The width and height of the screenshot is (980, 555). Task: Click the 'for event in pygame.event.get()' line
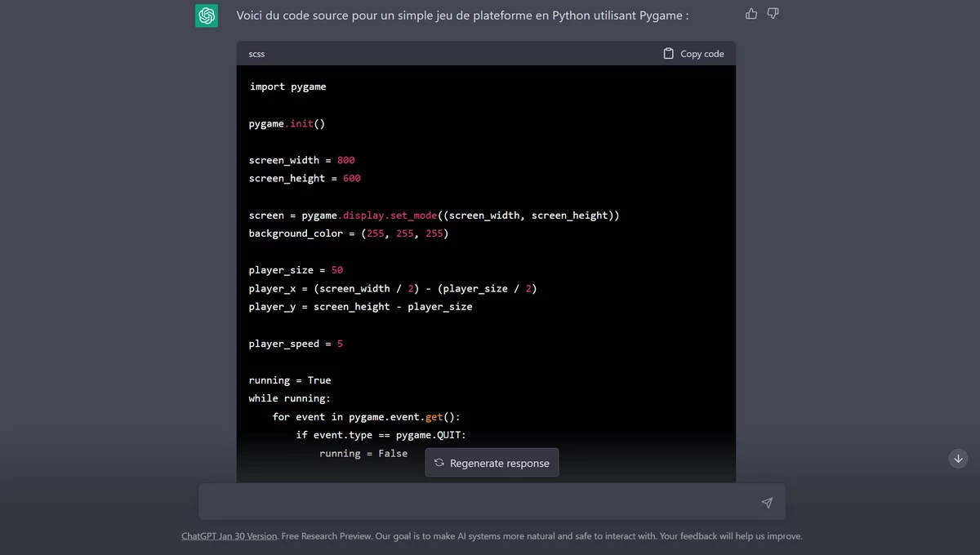point(367,417)
